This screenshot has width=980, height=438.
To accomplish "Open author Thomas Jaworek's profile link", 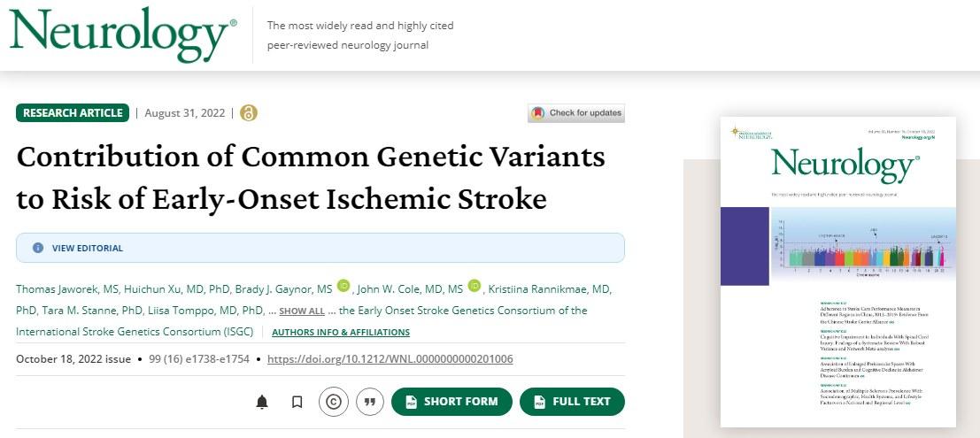I will point(62,289).
